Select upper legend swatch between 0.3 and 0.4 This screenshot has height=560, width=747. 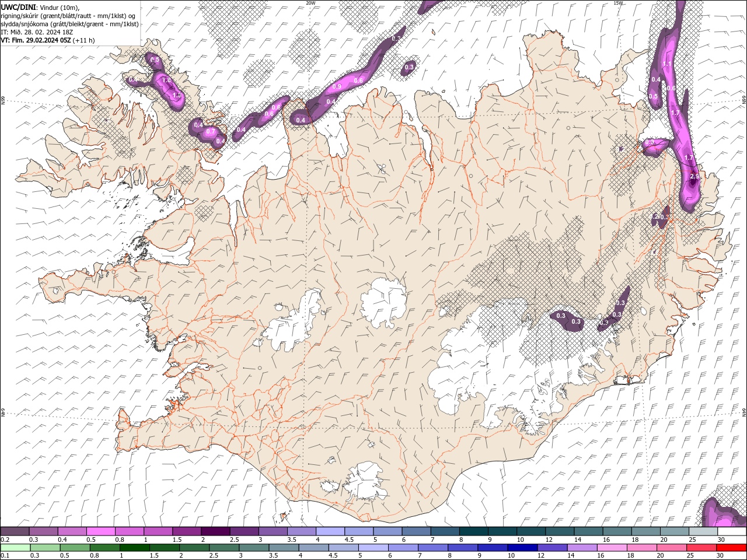point(43,531)
